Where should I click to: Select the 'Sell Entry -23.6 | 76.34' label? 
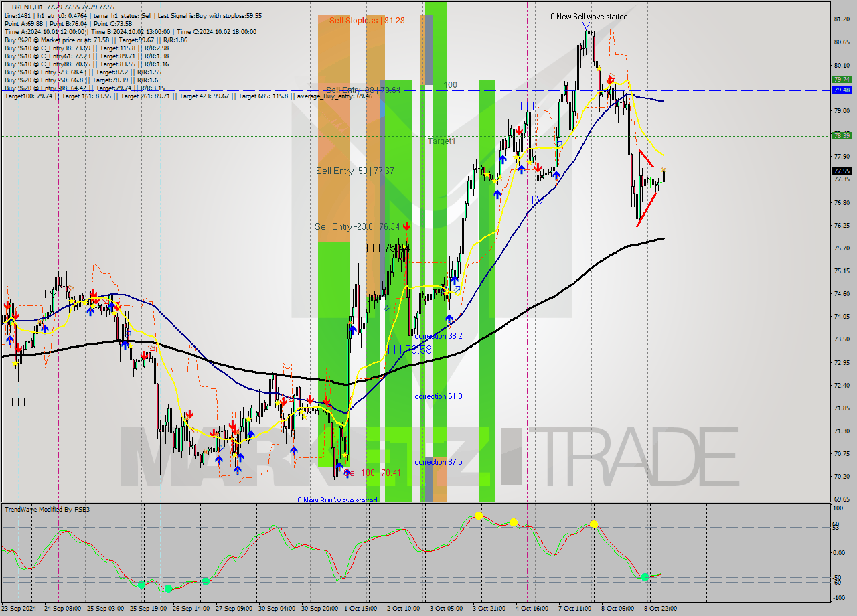click(x=357, y=227)
